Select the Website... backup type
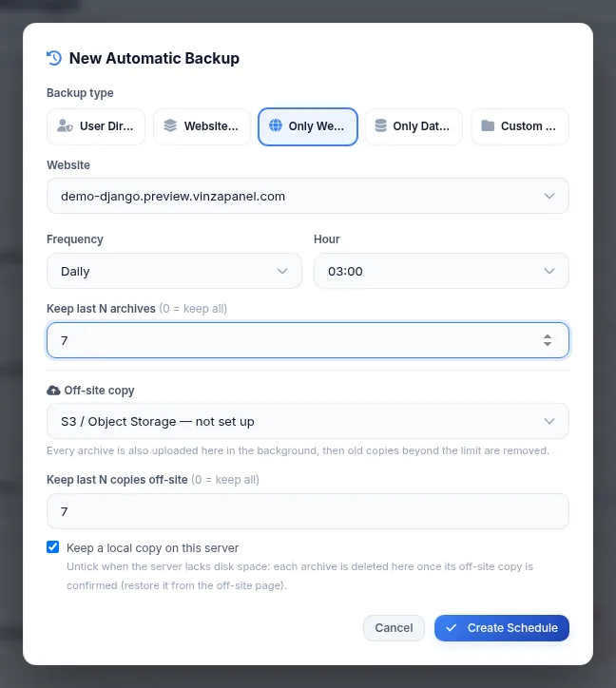Screen dimensions: 616x688 coord(202,126)
